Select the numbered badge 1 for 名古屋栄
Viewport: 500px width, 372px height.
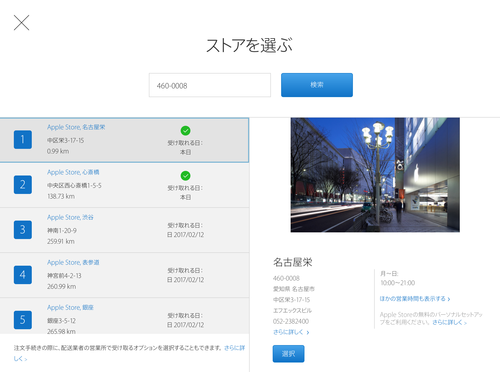click(x=23, y=139)
